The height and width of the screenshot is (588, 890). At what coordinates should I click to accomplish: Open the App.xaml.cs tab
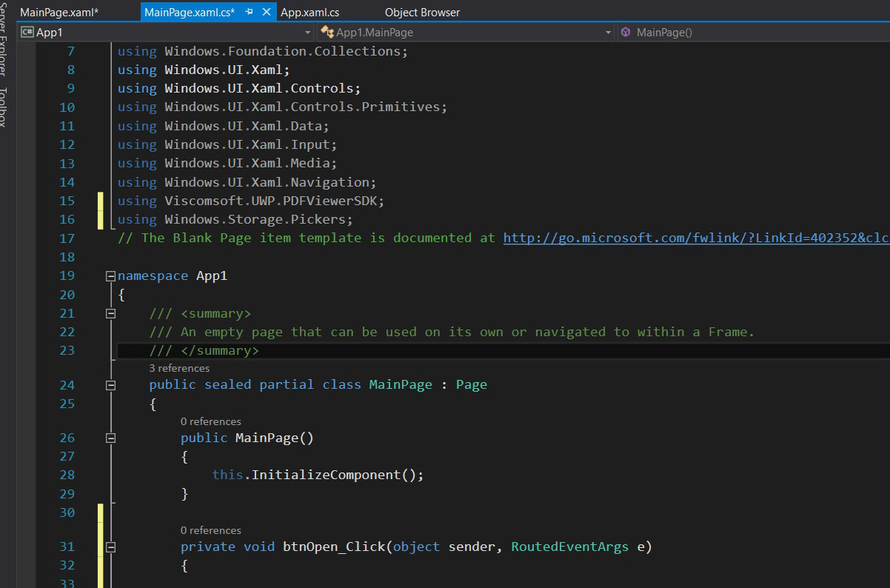coord(310,12)
